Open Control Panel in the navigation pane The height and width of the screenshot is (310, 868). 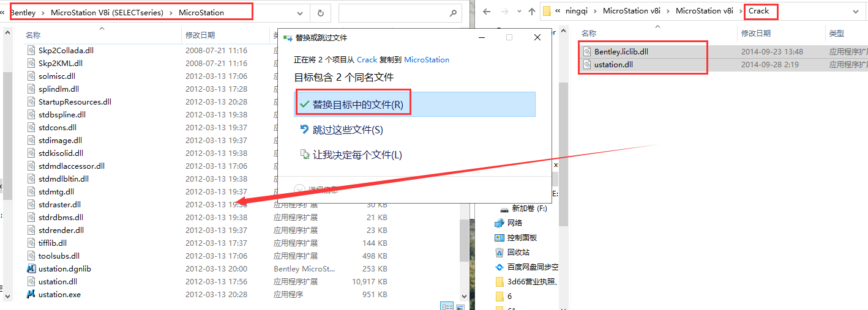[516, 237]
